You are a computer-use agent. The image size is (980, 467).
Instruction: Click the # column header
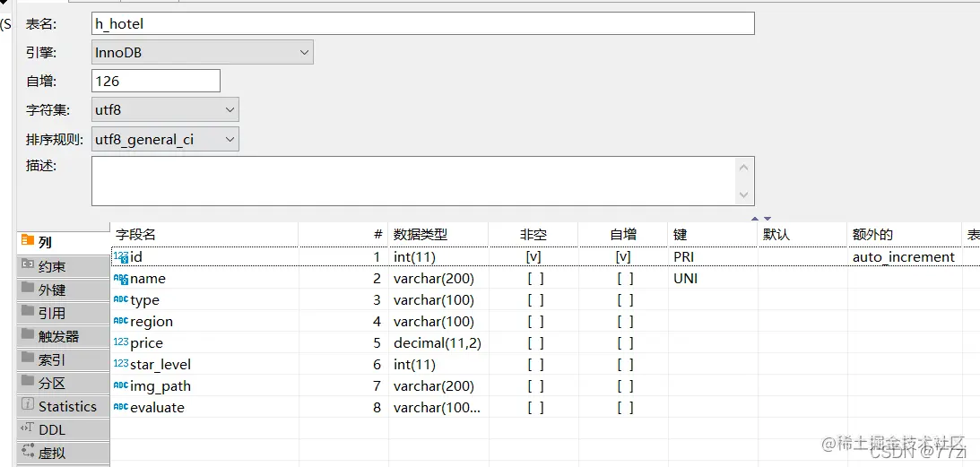343,235
